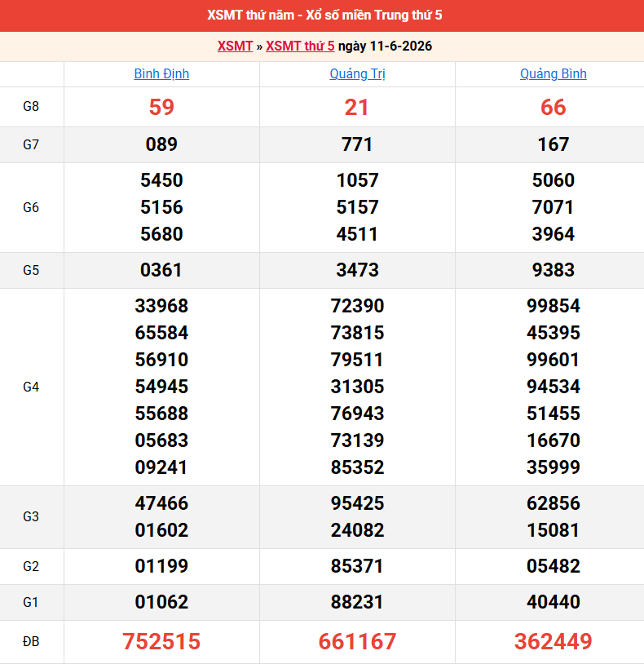
Task: Click G6 number 5157
Action: pos(358,207)
